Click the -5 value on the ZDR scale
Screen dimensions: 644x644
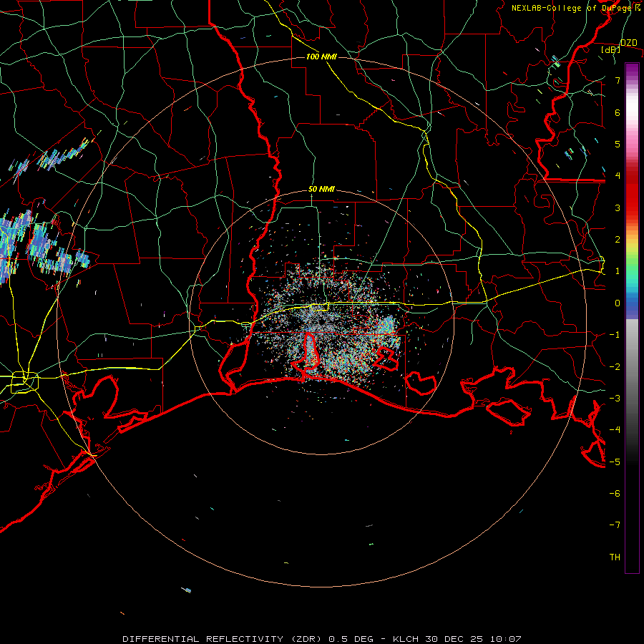coord(615,462)
